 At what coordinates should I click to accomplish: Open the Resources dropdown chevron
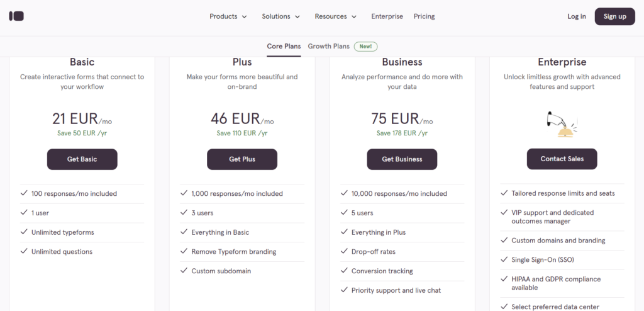pyautogui.click(x=354, y=17)
